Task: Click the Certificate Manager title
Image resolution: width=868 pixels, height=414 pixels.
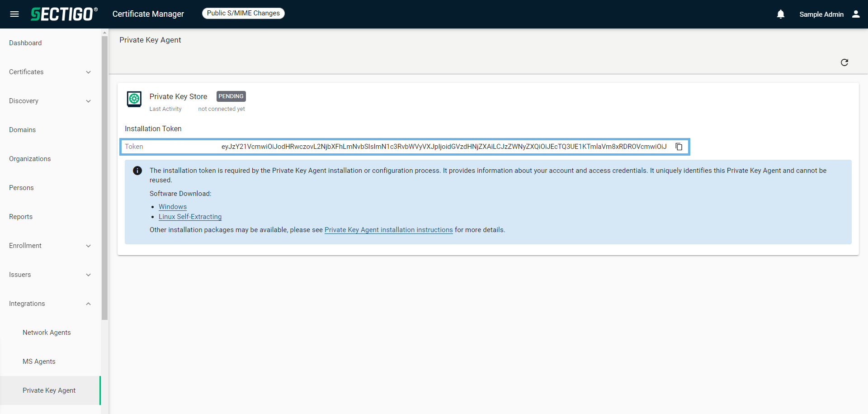Action: 148,14
